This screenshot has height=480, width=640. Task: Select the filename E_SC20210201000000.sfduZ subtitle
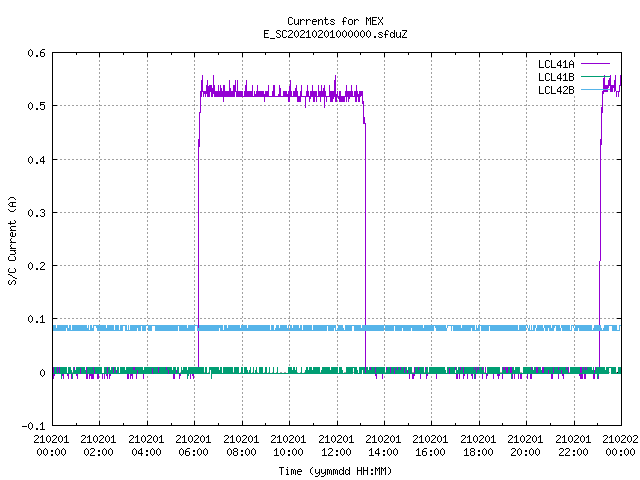(335, 34)
